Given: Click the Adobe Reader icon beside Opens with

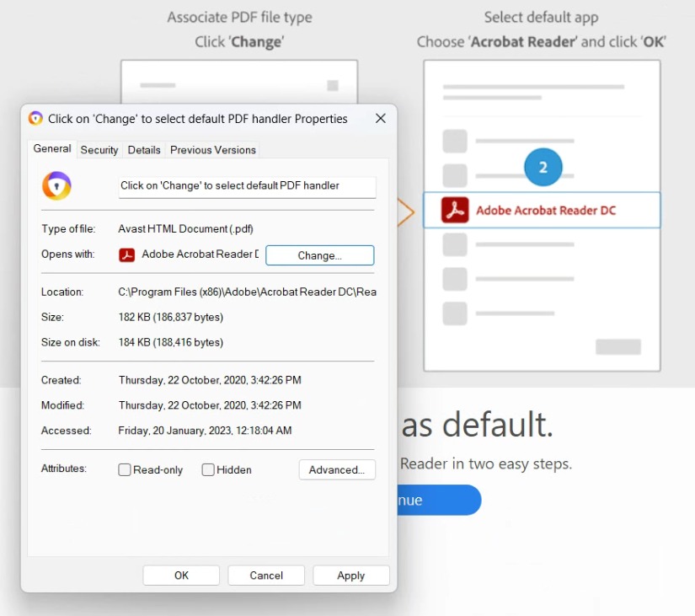Looking at the screenshot, I should click(x=126, y=254).
